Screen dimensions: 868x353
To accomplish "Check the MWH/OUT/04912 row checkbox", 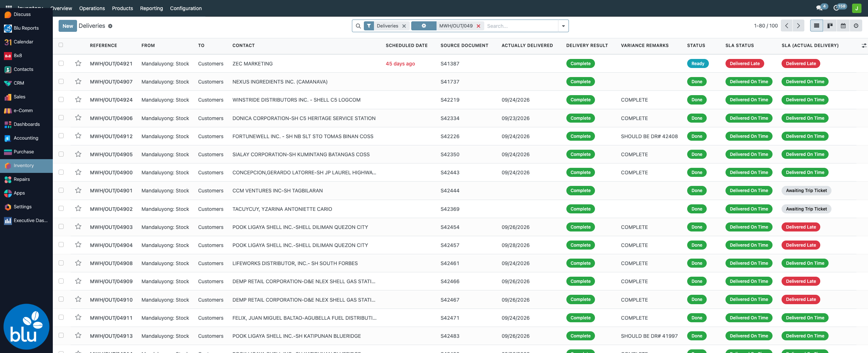I will (61, 136).
